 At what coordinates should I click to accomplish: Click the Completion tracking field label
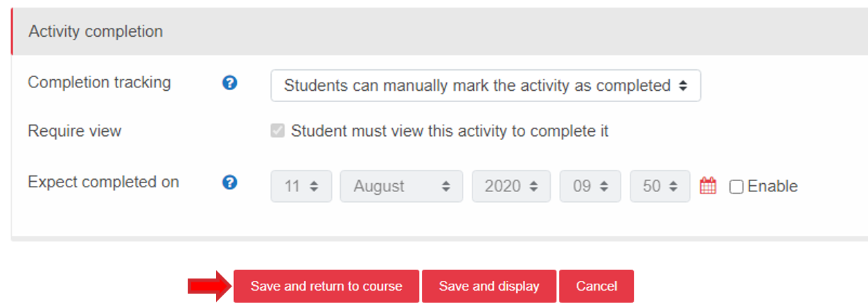(x=99, y=83)
